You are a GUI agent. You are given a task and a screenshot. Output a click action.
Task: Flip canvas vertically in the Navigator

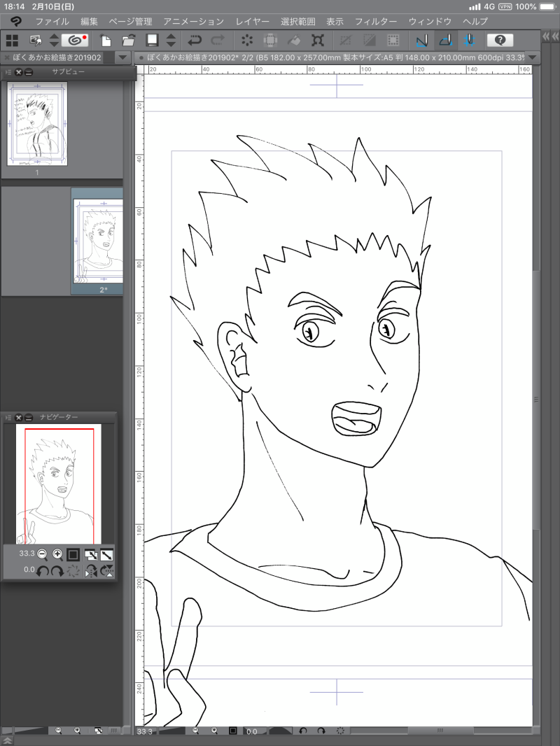(107, 571)
